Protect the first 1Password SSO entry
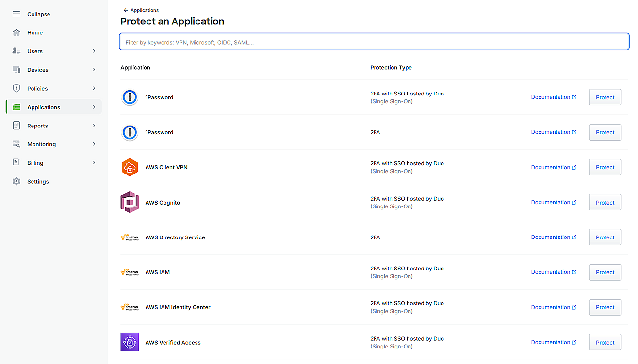The image size is (638, 364). point(605,97)
